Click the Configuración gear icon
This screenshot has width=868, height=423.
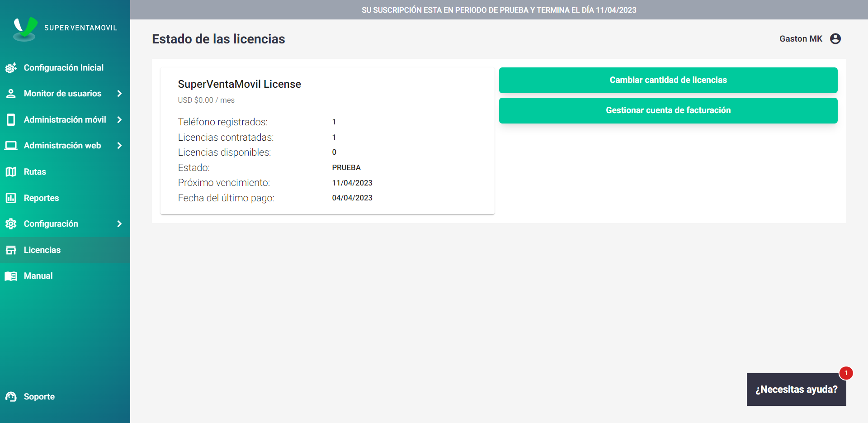click(x=11, y=224)
